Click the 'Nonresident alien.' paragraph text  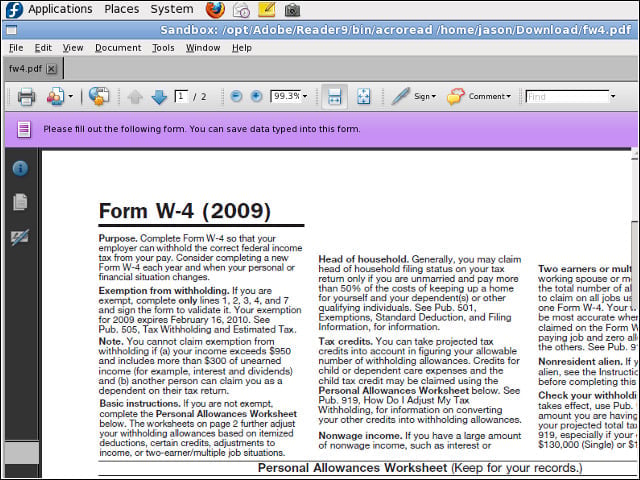click(x=580, y=362)
